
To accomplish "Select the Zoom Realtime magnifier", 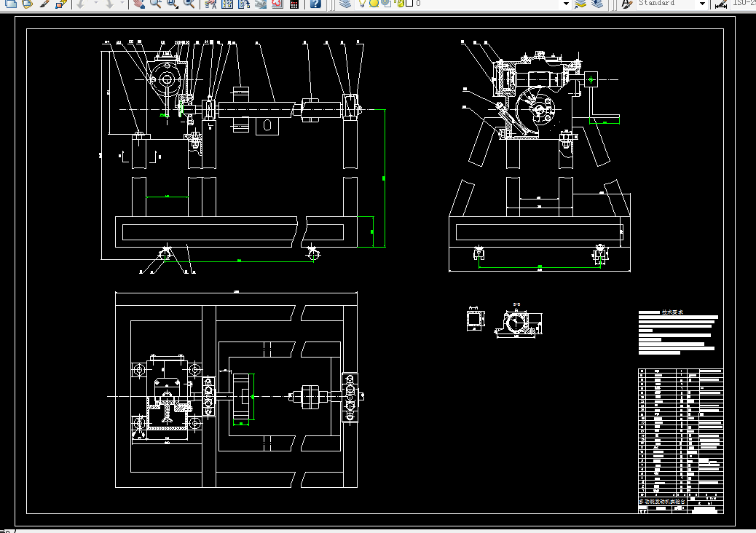I will pyautogui.click(x=155, y=4).
